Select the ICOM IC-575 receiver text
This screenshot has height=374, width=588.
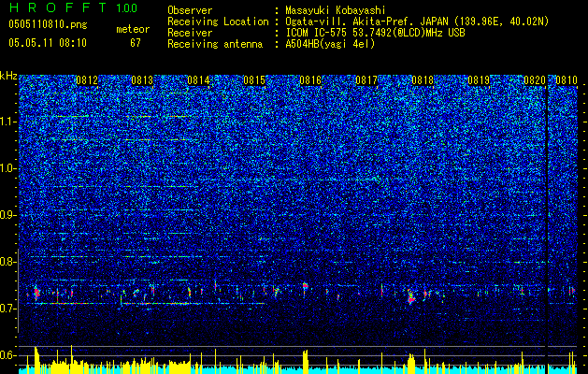(375, 33)
